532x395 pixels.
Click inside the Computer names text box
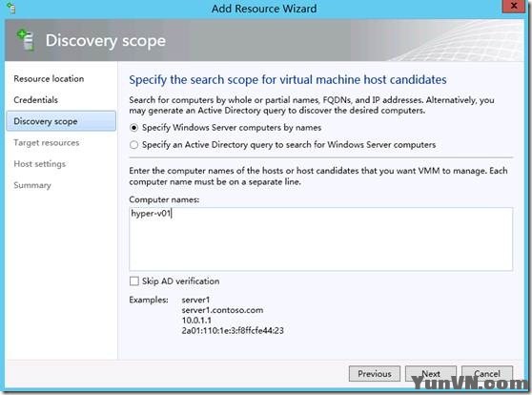[321, 239]
